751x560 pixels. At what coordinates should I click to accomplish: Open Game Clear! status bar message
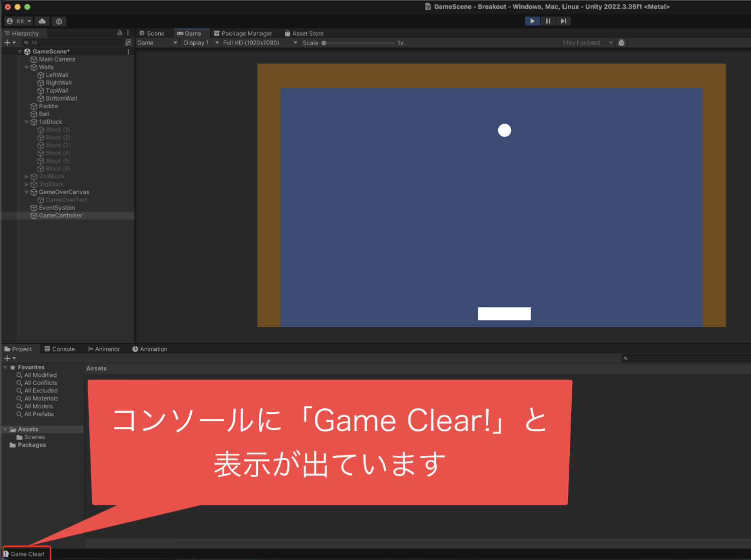pyautogui.click(x=24, y=554)
